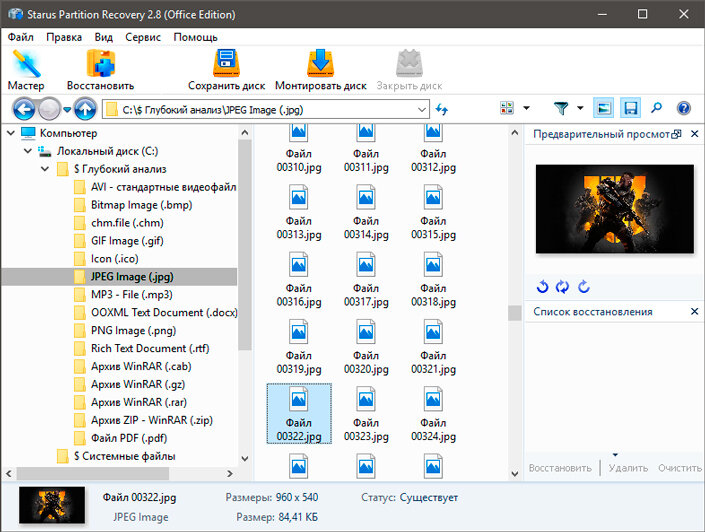Screen dimensions: 705x532
Task: Select file 00312.jpg icon
Action: click(x=433, y=132)
